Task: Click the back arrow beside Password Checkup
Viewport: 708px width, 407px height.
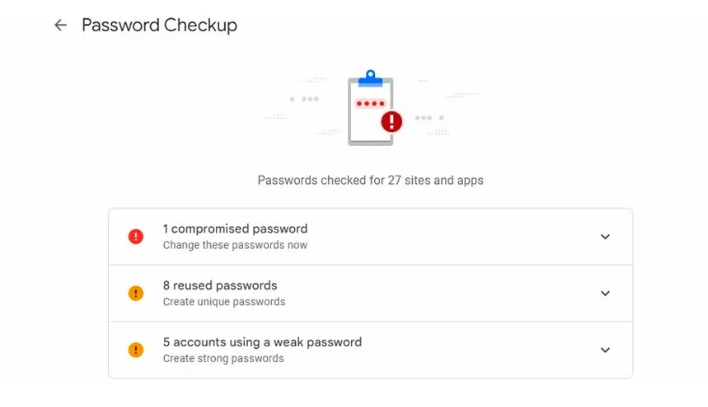Action: 60,25
